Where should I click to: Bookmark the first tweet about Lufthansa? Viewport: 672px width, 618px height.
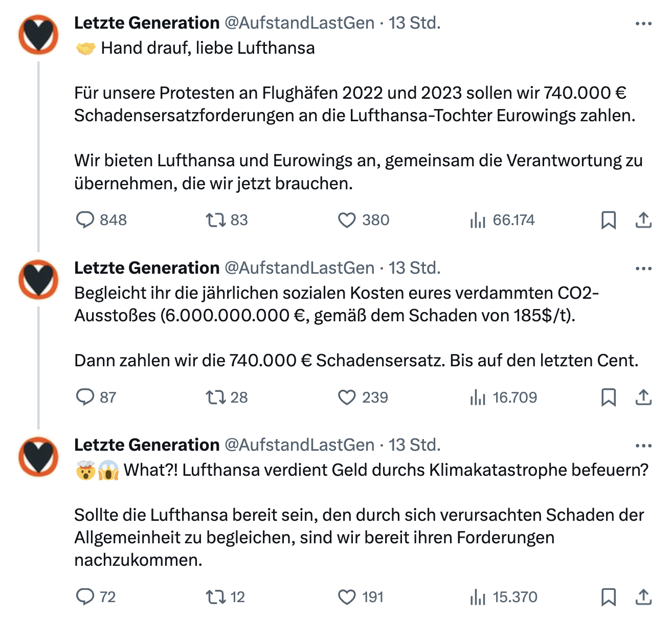coord(608,220)
